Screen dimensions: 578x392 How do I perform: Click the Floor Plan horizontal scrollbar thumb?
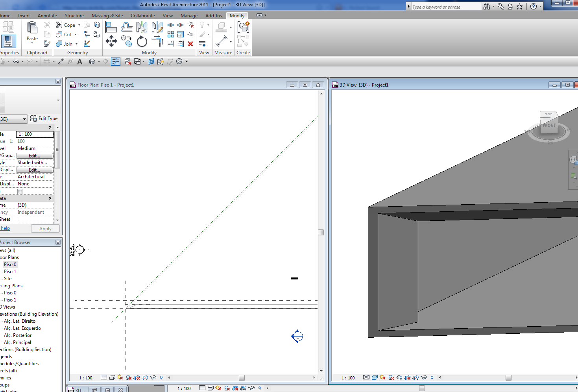tap(242, 377)
